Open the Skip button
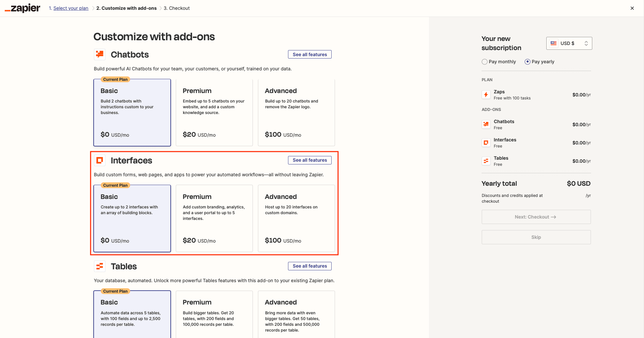The image size is (644, 338). coord(536,237)
